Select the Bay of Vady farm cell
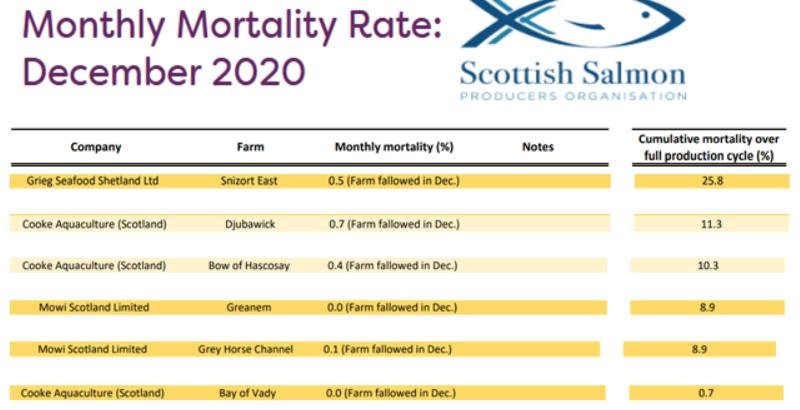The width and height of the screenshot is (800, 410). point(250,393)
